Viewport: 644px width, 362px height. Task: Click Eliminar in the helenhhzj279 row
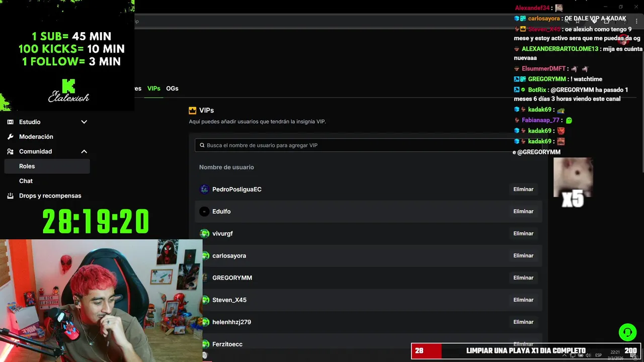[x=523, y=322]
